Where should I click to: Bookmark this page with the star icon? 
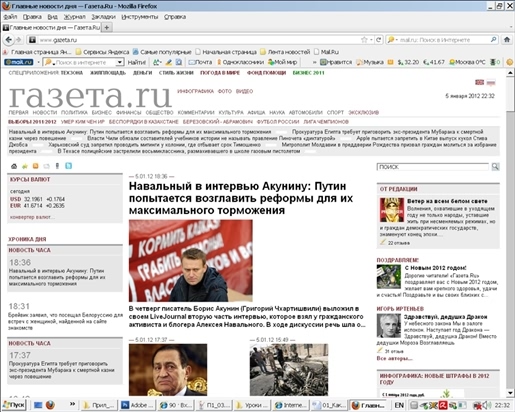point(364,40)
